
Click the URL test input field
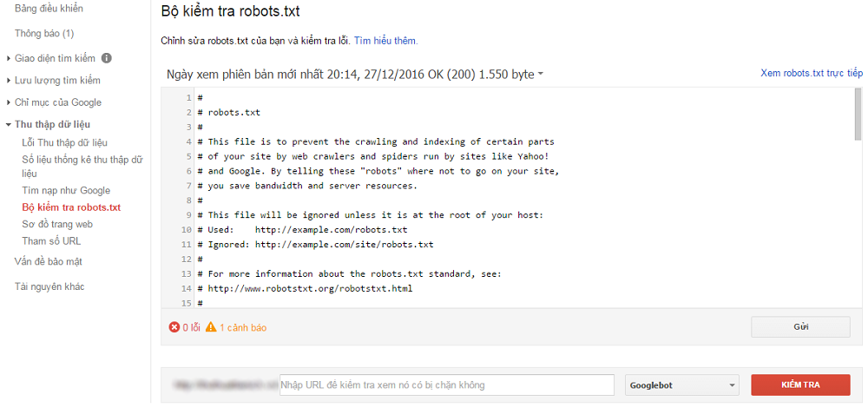pos(446,384)
